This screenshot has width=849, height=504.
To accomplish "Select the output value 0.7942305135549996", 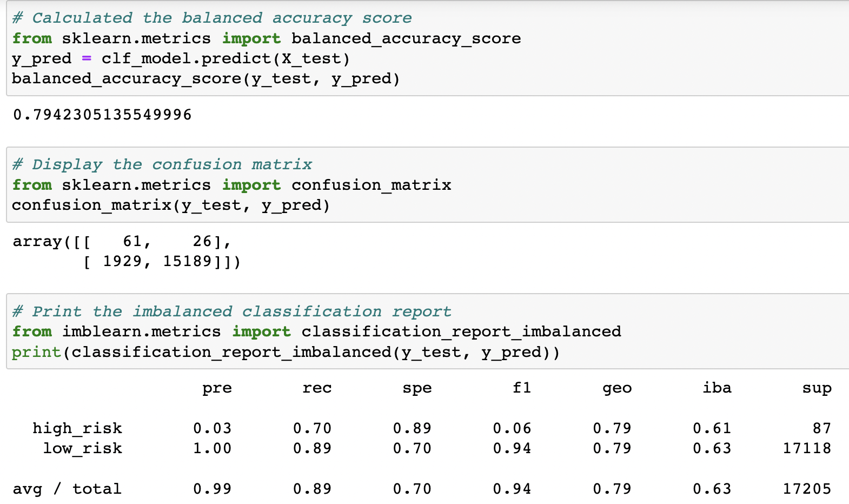I will tap(102, 115).
